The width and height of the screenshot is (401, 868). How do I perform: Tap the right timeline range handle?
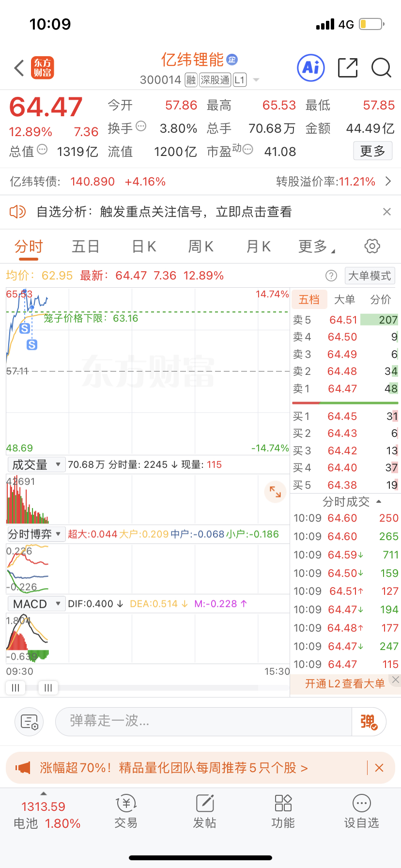(x=48, y=688)
